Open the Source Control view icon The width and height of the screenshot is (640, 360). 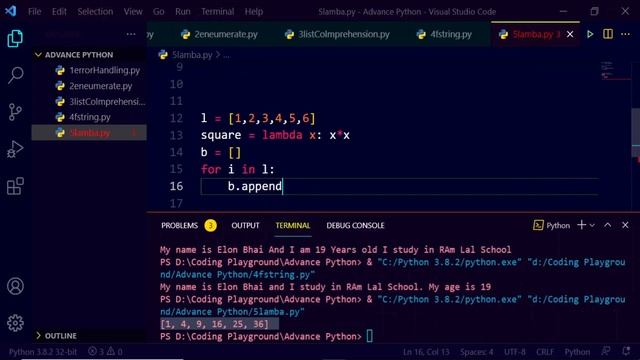[15, 112]
